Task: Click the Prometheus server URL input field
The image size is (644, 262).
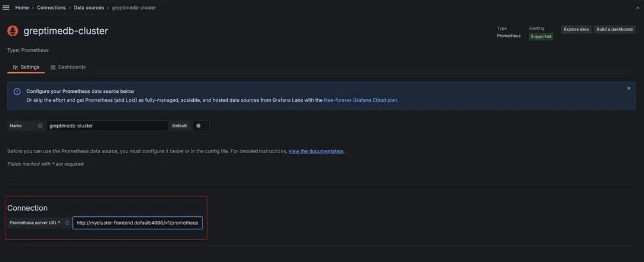Action: coord(138,223)
